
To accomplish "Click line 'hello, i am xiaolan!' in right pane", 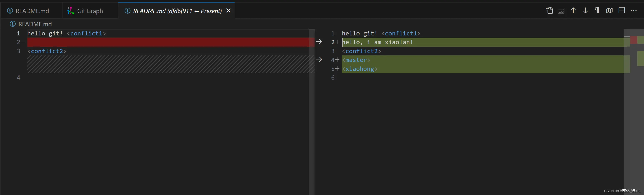I will (x=377, y=42).
